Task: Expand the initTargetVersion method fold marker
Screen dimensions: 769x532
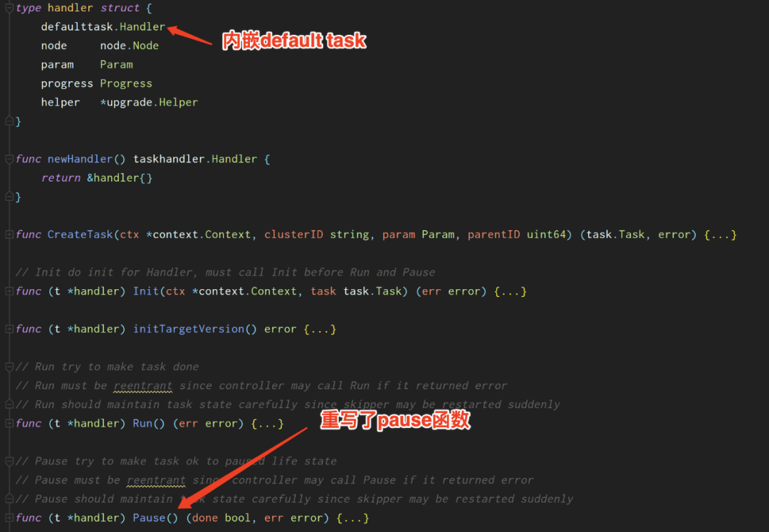Action: pos(9,329)
